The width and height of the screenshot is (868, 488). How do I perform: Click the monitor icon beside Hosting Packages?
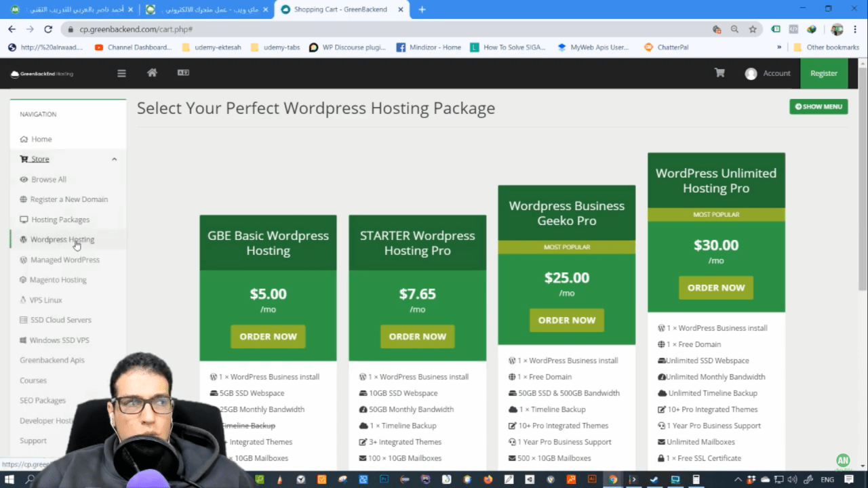pyautogui.click(x=24, y=220)
